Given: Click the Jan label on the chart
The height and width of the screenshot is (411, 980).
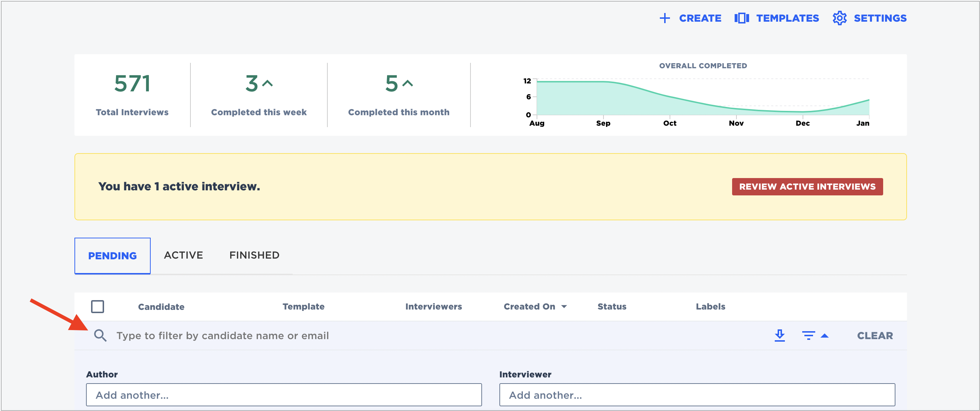Looking at the screenshot, I should (863, 123).
